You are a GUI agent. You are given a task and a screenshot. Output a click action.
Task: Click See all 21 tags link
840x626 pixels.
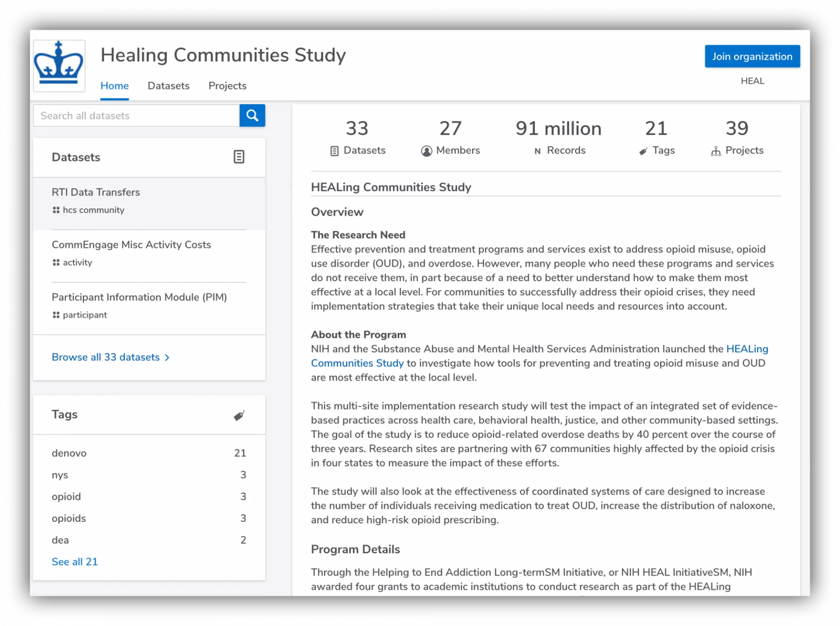75,562
